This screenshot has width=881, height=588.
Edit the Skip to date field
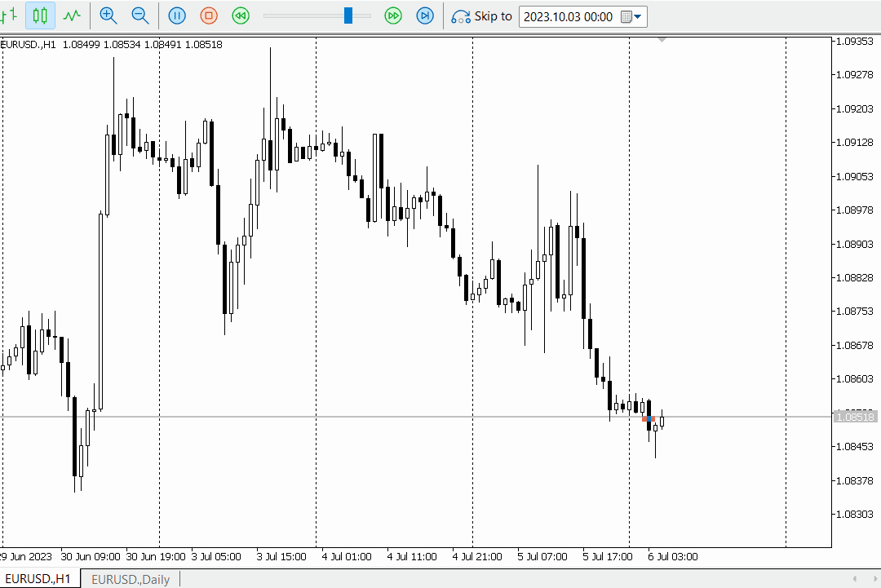[569, 17]
